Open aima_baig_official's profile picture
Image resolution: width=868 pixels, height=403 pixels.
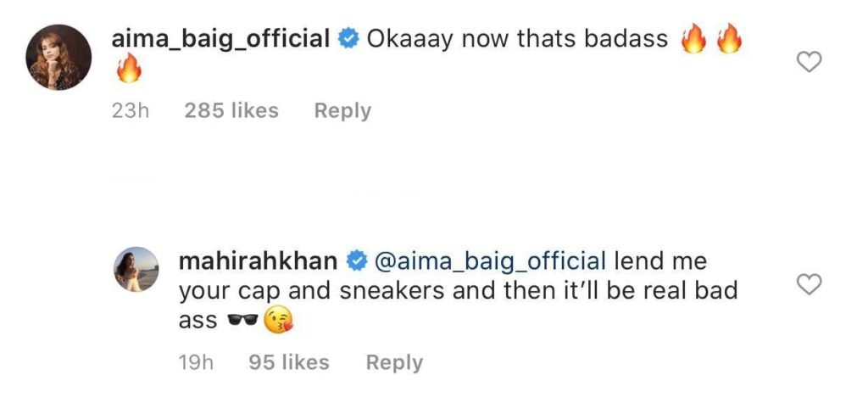pyautogui.click(x=58, y=56)
